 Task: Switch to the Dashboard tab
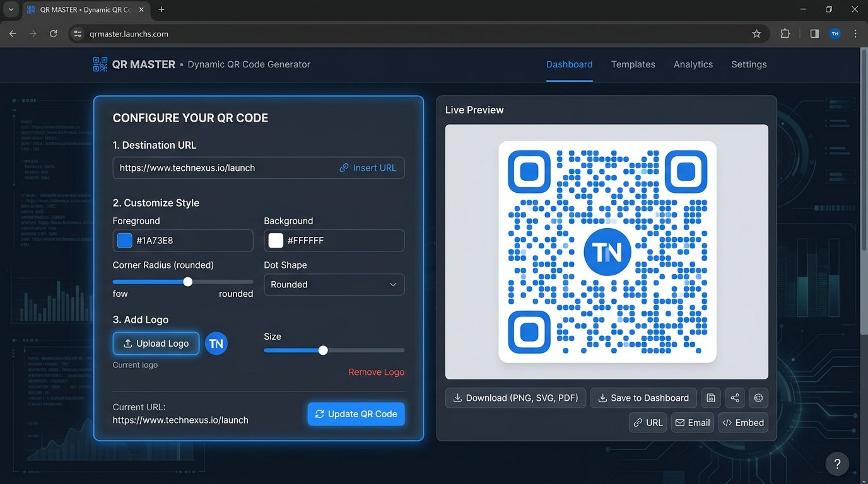tap(569, 64)
